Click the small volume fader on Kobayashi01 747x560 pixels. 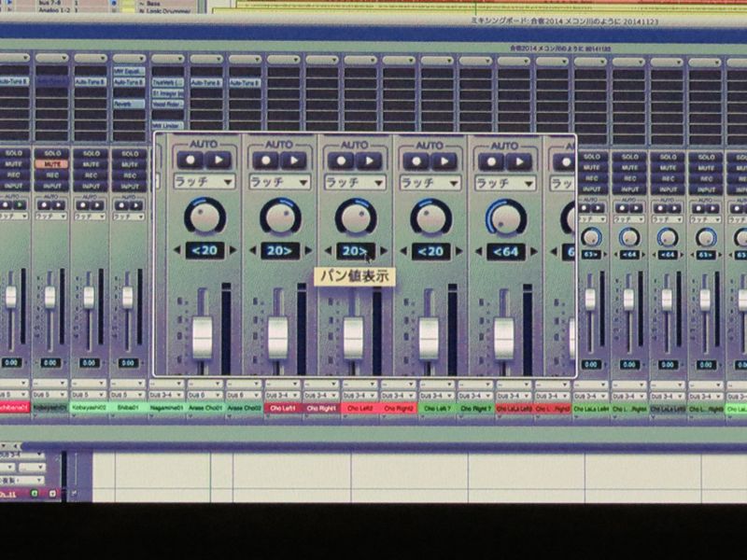pyautogui.click(x=49, y=297)
